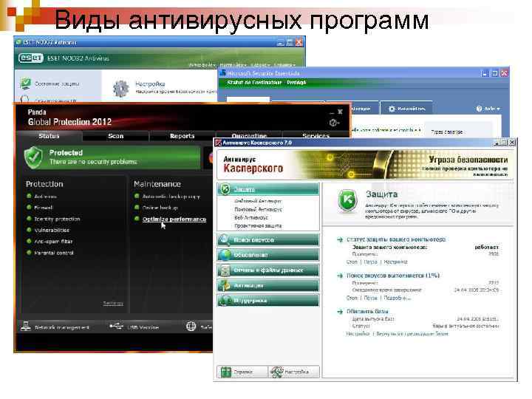Viewport: 532px width, 399px height.
Task: Select Identity protection in Panda
Action: coord(57,219)
